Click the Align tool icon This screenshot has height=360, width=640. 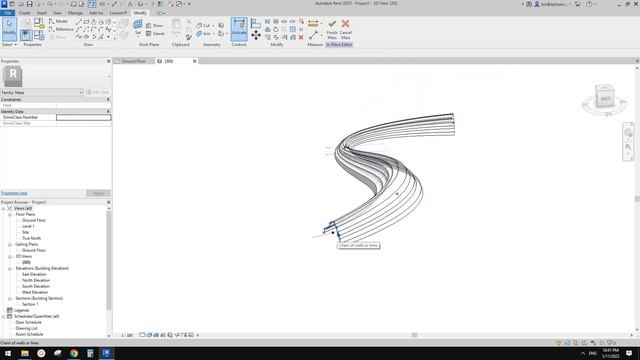[x=256, y=23]
